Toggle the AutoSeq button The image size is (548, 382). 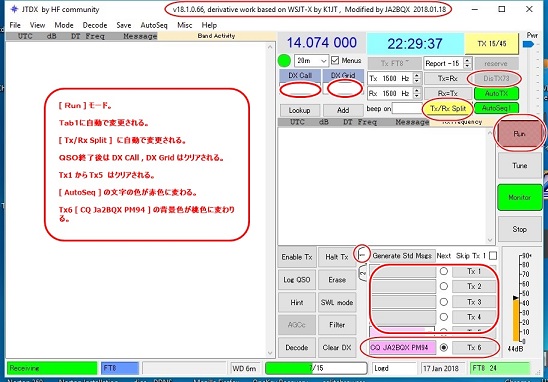point(496,108)
